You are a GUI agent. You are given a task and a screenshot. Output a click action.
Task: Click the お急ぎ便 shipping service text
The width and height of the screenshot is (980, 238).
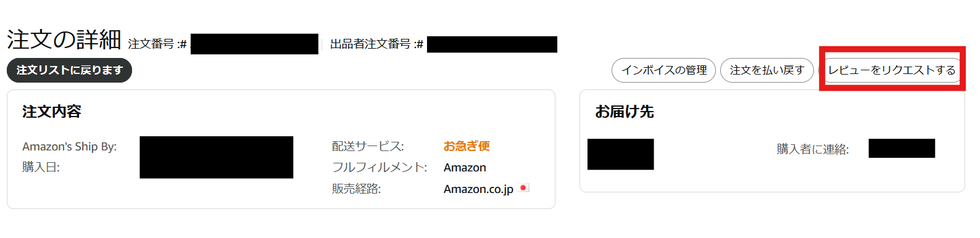tap(467, 146)
